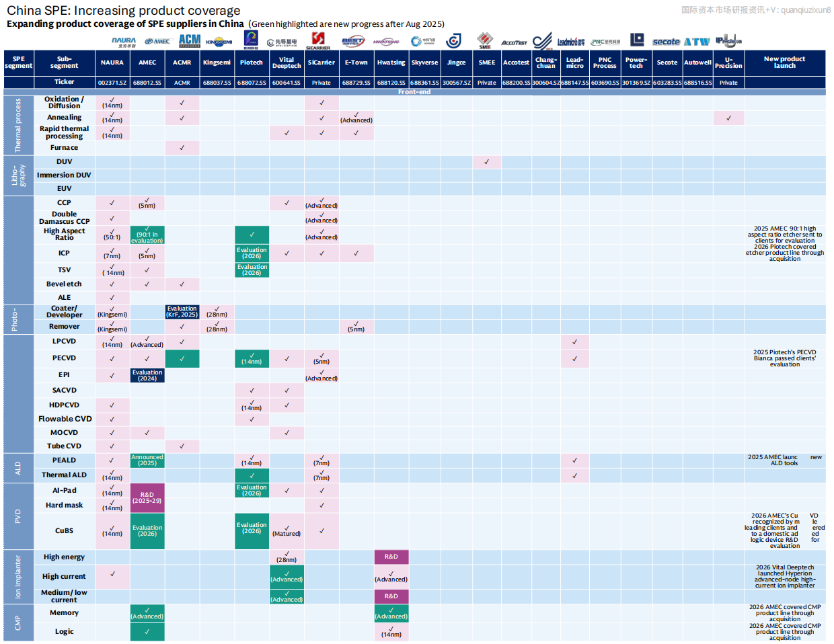Click the ACM Research logo

[190, 41]
